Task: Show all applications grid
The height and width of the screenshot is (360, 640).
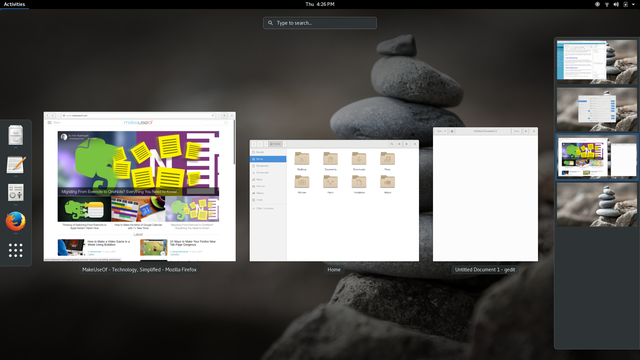Action: pos(16,250)
